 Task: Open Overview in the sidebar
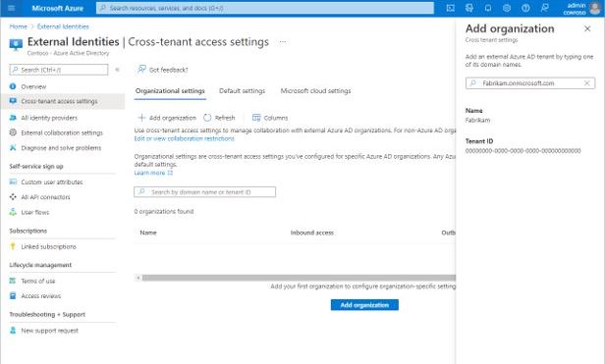(x=33, y=86)
